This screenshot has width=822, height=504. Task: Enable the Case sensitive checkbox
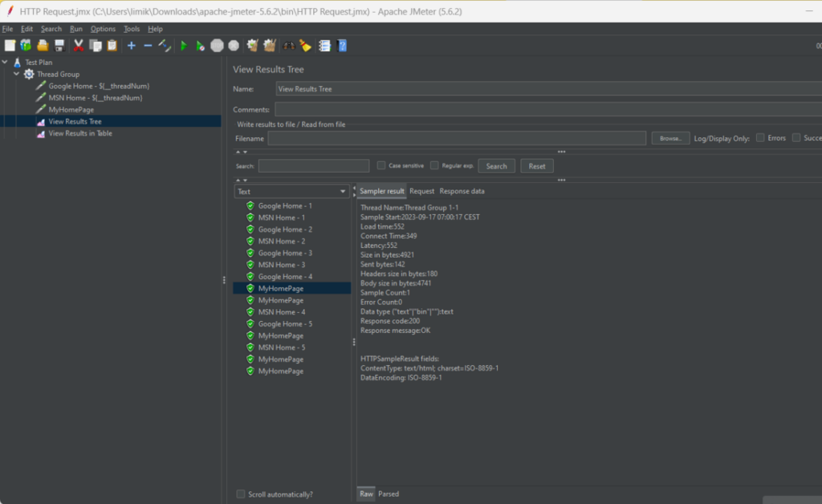381,165
